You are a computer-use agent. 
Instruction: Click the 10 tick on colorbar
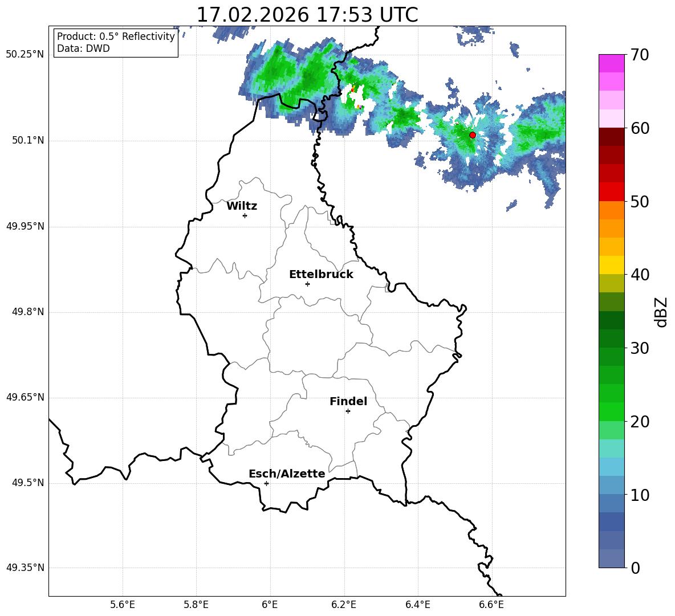pyautogui.click(x=640, y=495)
